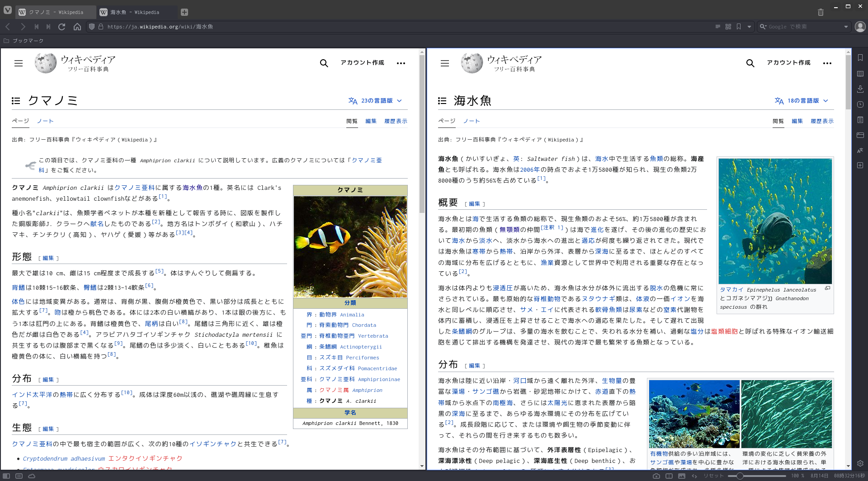Screen dimensions: 868x481
Task: Expand the 18の言語版 language dropdown
Action: (802, 100)
